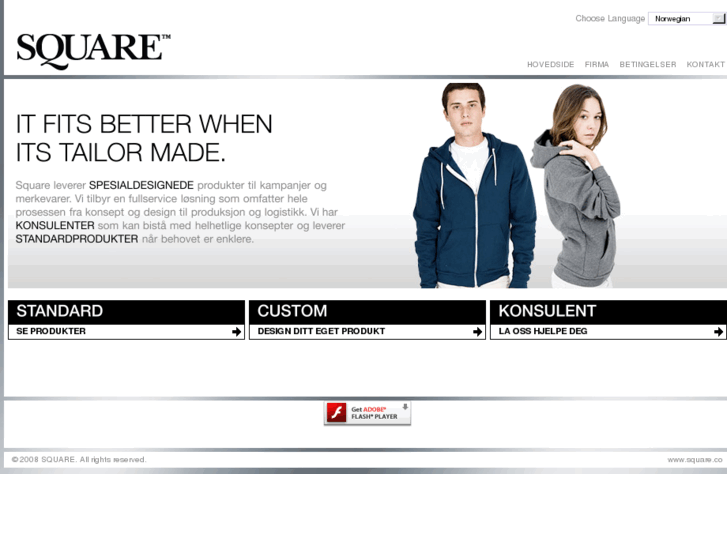Click the STANDARDPRODUKTER highlighted word
The width and height of the screenshot is (727, 545).
(77, 239)
